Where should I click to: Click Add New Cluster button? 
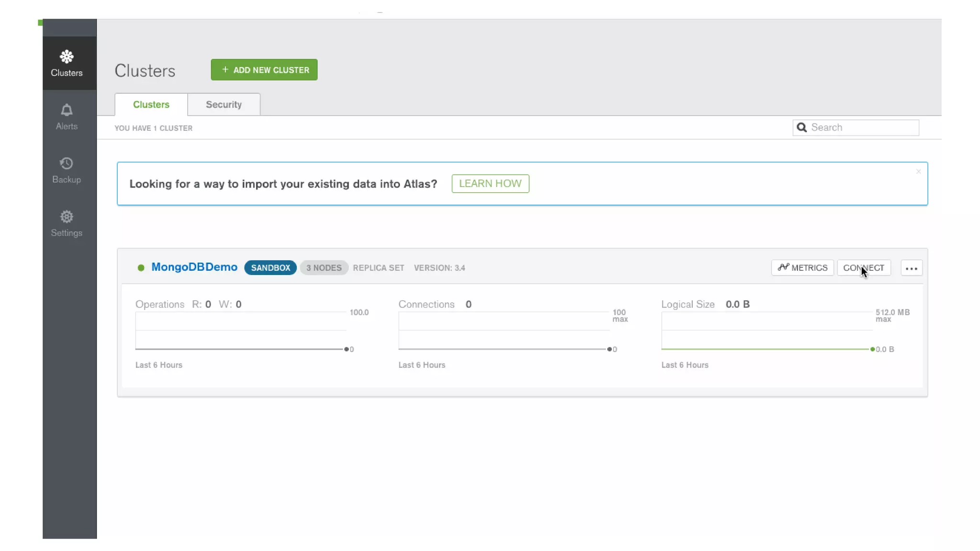click(264, 70)
